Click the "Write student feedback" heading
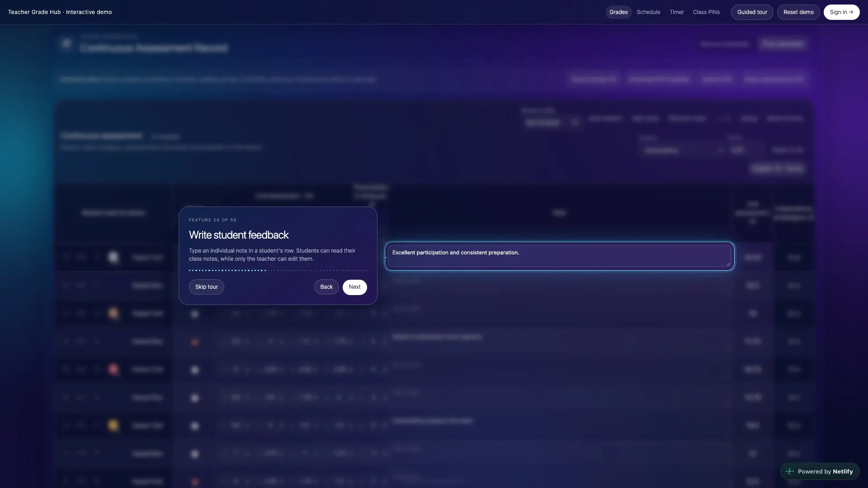Screen dimensions: 868x488 [239, 235]
